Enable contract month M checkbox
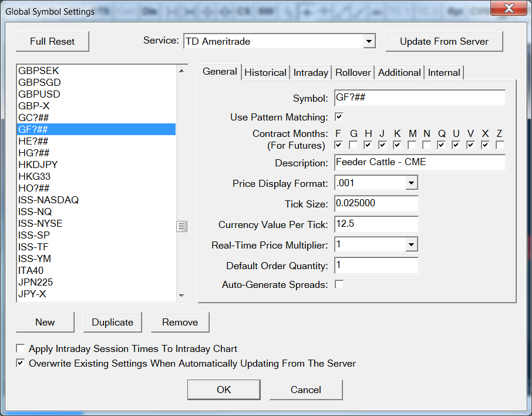This screenshot has width=532, height=416. click(412, 145)
